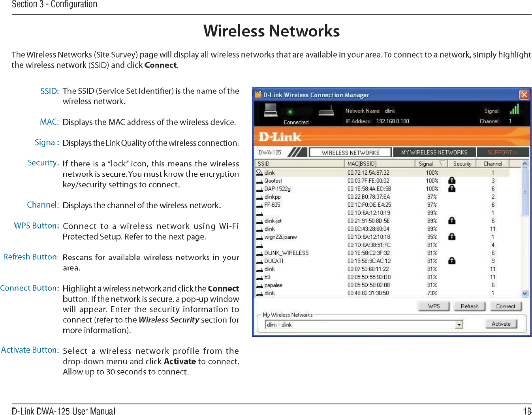Viewport: 532px width, 415px height.
Task: Click the router icon in status header
Action: click(326, 111)
